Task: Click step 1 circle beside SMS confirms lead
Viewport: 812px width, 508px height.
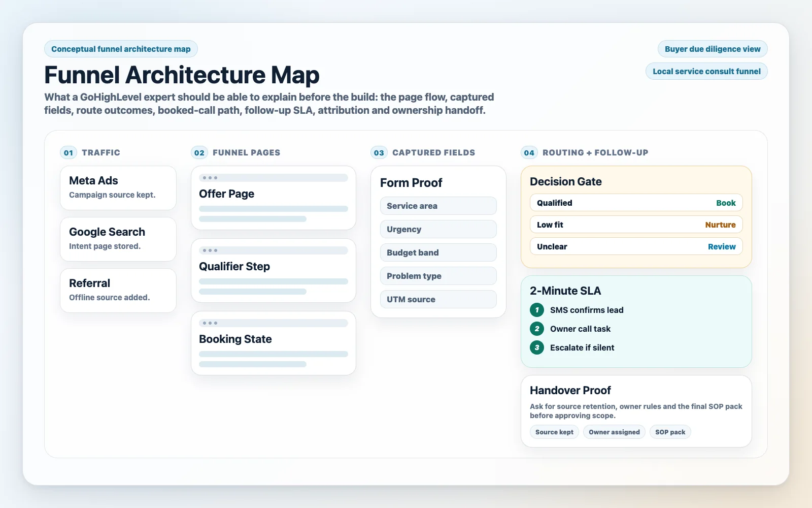Action: coord(537,310)
